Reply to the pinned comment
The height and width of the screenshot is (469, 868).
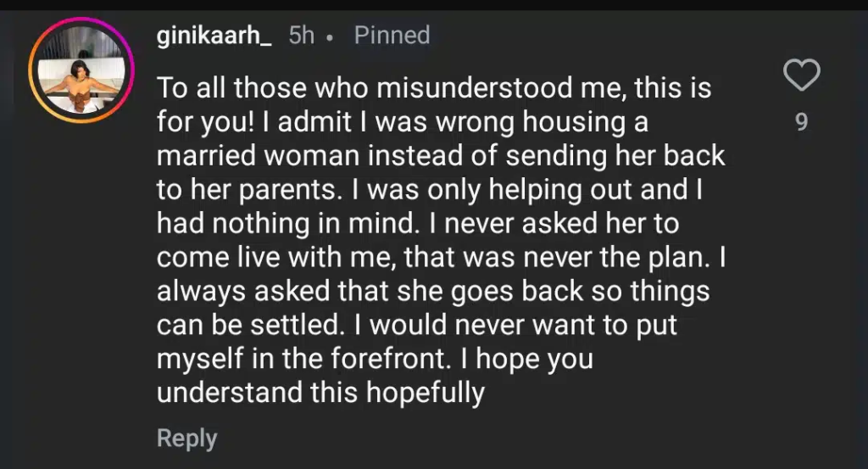[186, 438]
